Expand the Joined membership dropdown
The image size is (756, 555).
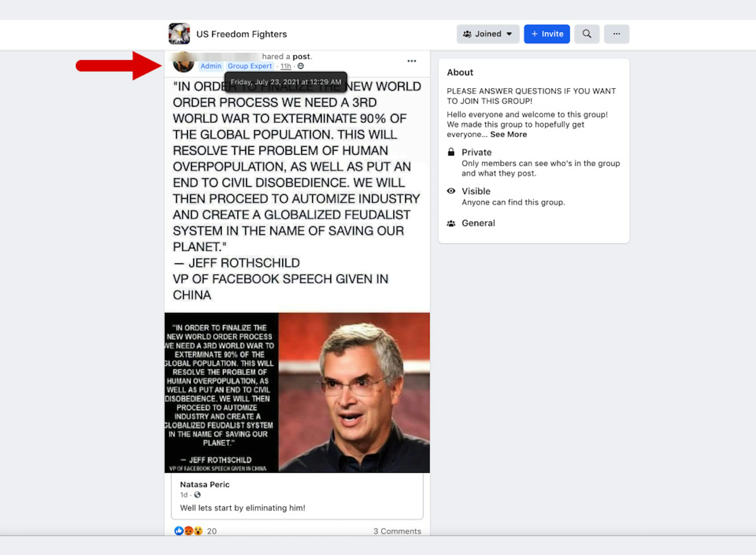tap(488, 34)
